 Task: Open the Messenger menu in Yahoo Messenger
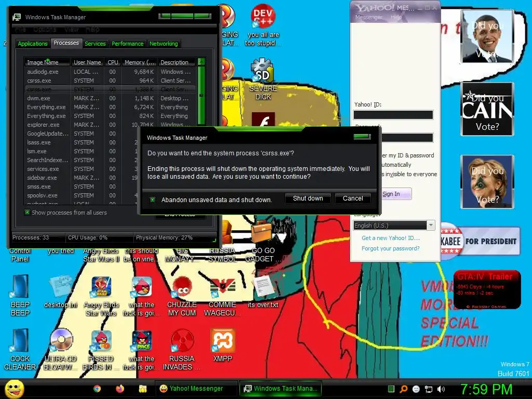[x=368, y=17]
